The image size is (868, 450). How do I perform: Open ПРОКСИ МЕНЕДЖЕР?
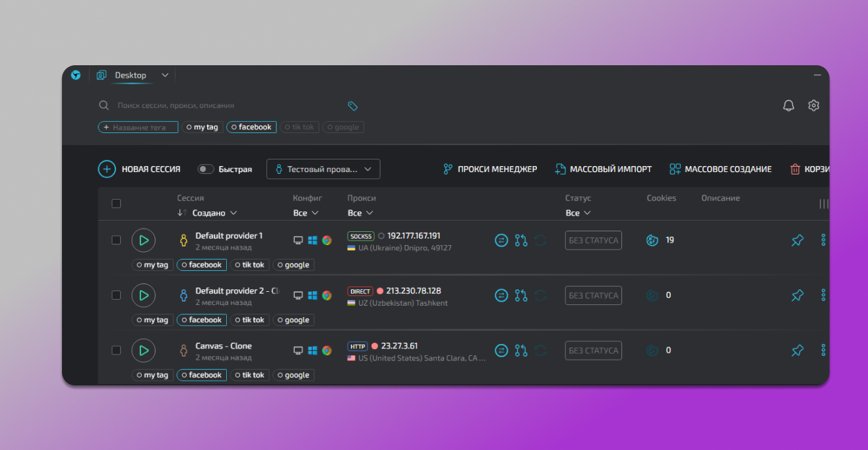pos(489,169)
